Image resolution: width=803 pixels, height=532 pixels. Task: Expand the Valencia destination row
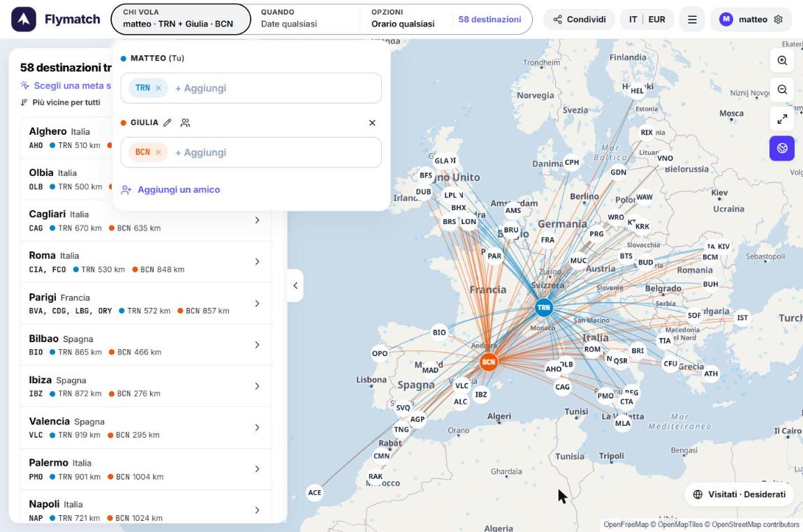(146, 427)
